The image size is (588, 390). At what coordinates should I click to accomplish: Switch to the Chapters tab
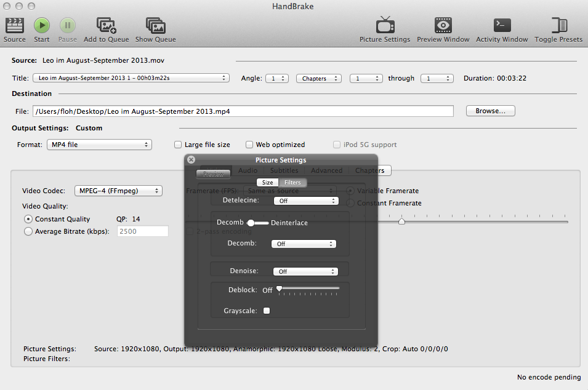(370, 170)
